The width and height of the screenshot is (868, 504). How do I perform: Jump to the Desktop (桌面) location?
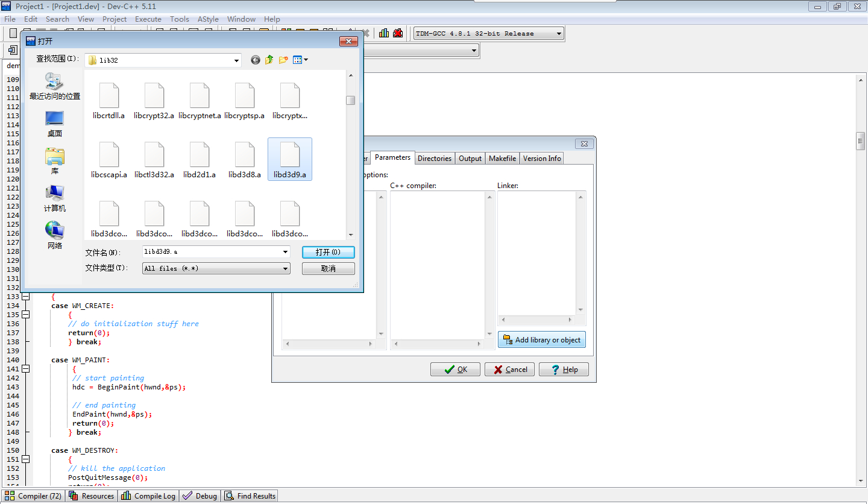tap(55, 124)
